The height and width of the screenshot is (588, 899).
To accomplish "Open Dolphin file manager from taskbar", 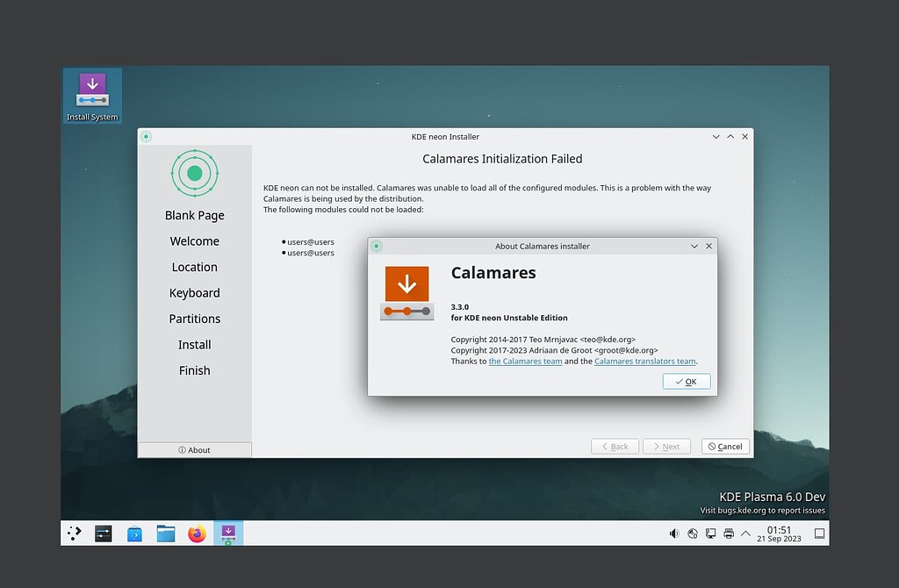I will (166, 534).
